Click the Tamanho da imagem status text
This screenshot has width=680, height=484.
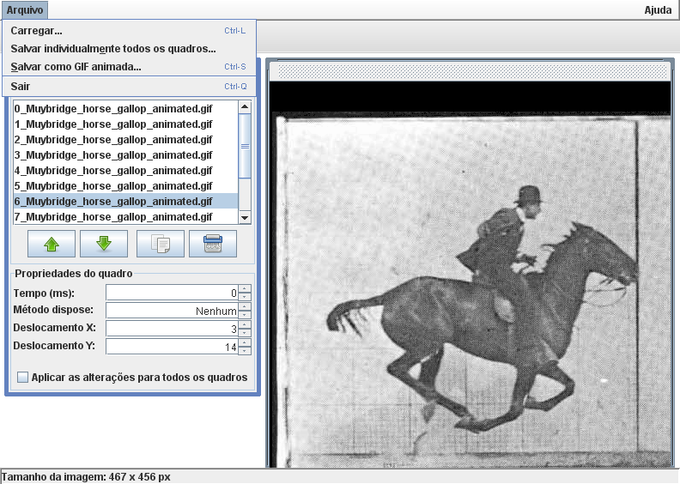click(86, 477)
